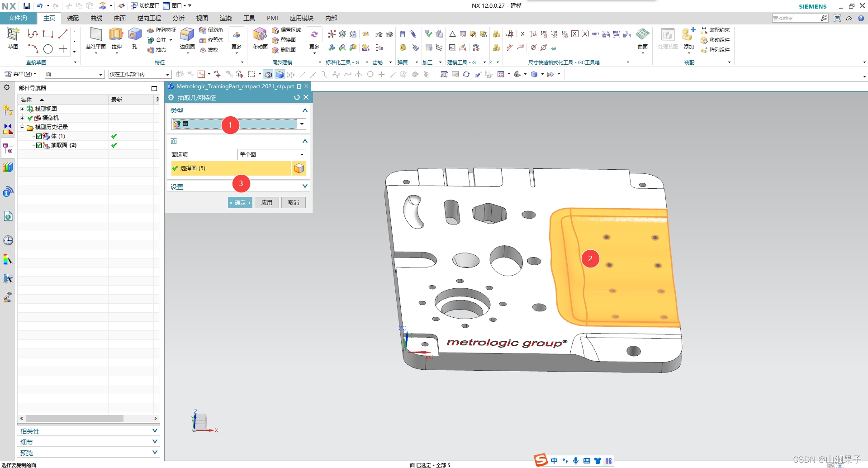This screenshot has width=868, height=468.
Task: Switch to the 逆向工程 ribbon tab
Action: pos(149,18)
